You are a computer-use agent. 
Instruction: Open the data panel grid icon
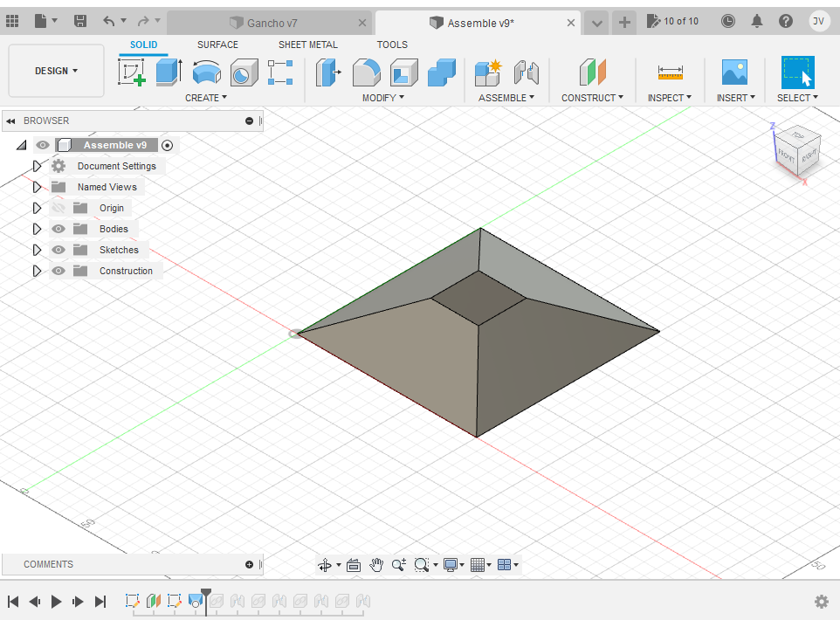pos(11,22)
